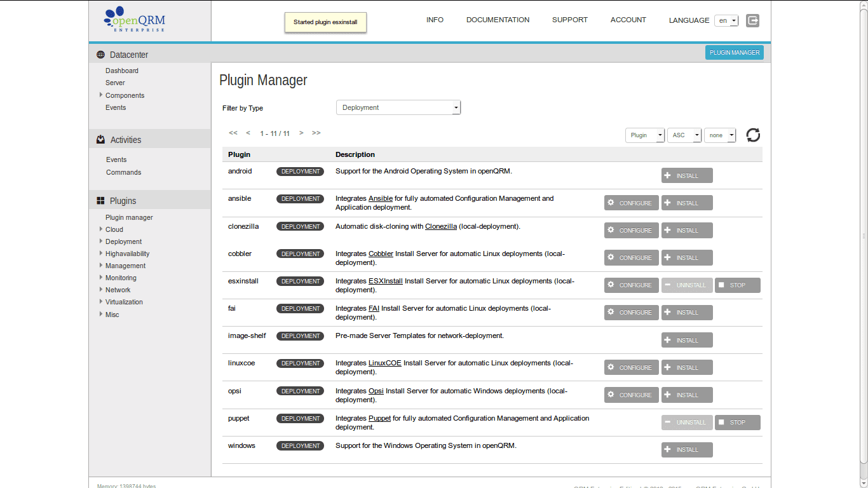Screen dimensions: 868x488
Task: Go to the last page double arrow
Action: click(316, 133)
